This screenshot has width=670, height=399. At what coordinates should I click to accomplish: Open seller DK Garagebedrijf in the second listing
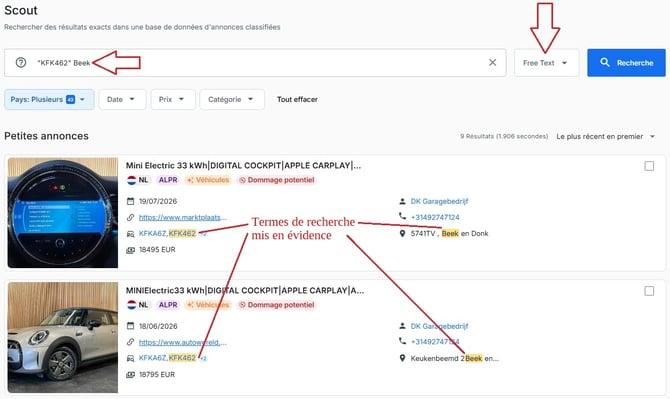point(439,326)
